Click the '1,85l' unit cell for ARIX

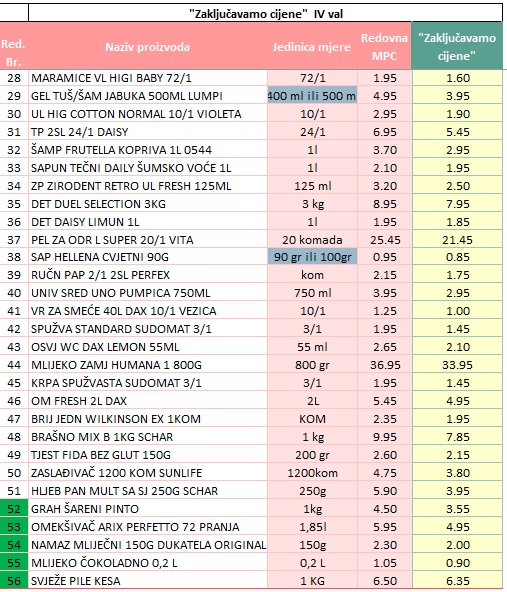(312, 527)
